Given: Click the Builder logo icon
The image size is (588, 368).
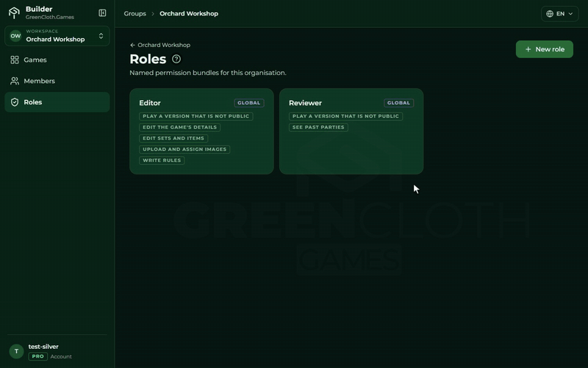Looking at the screenshot, I should click(x=14, y=13).
